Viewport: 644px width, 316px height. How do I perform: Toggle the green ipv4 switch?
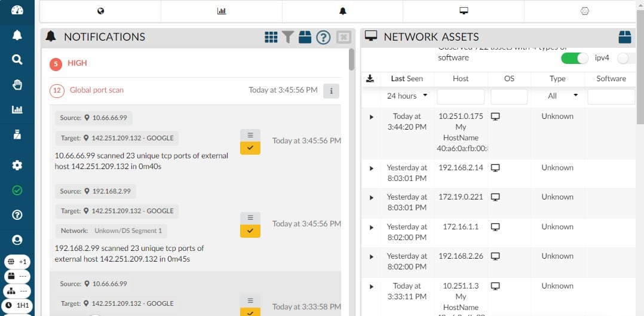(x=575, y=59)
